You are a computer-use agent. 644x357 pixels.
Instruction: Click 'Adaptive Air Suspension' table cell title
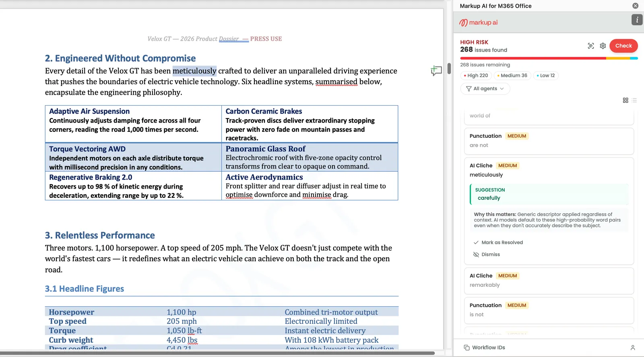point(89,111)
